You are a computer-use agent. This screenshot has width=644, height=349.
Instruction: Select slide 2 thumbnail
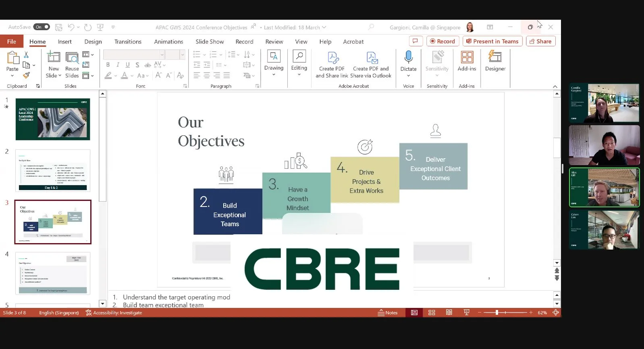[x=53, y=170]
